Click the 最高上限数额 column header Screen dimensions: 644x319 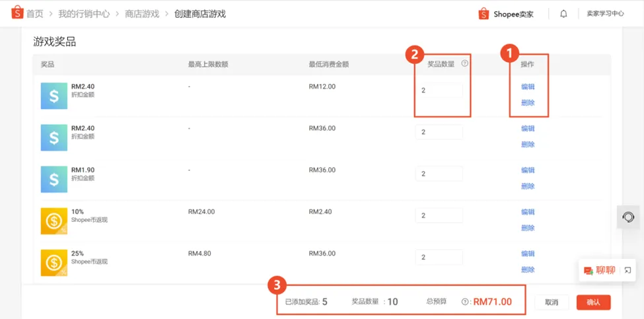[208, 65]
